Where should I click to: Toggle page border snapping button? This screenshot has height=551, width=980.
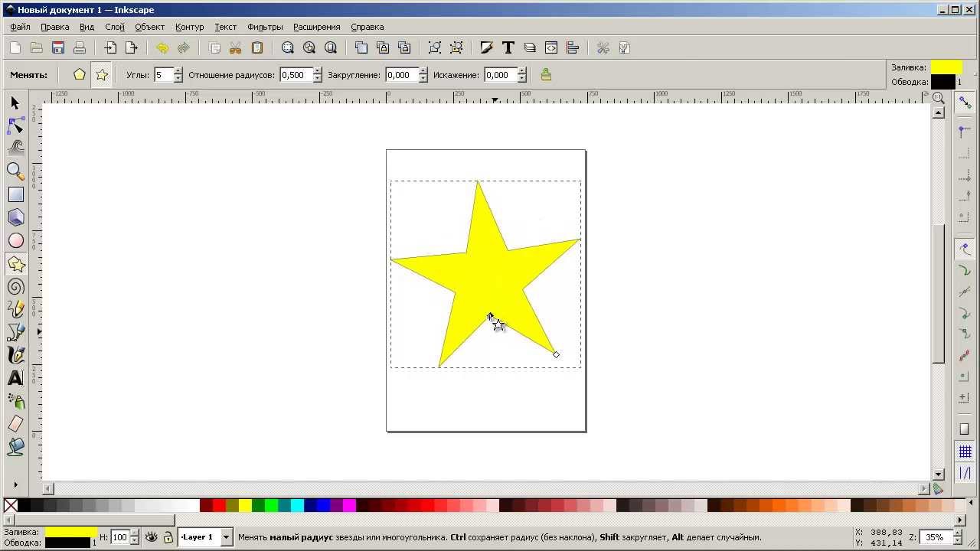tap(965, 429)
